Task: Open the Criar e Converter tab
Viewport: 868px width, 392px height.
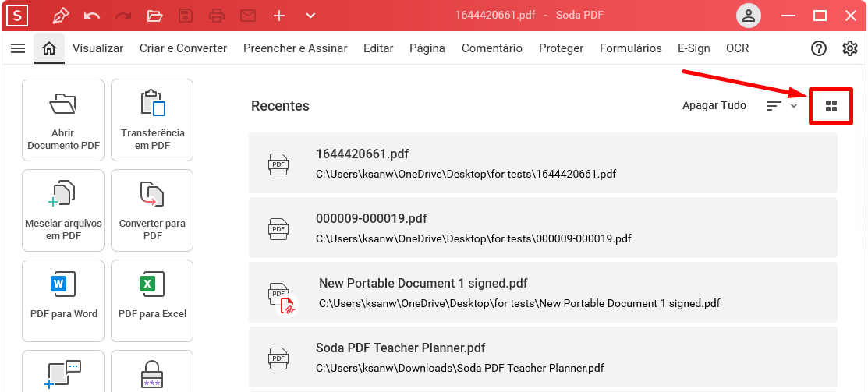Action: 183,48
